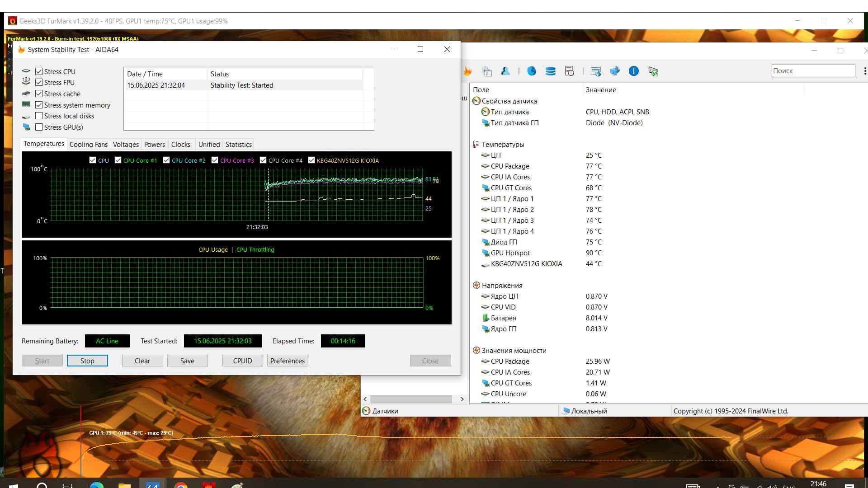Screen dimensions: 868x488
Task: Click the remote connection monitor icon
Action: click(653, 71)
